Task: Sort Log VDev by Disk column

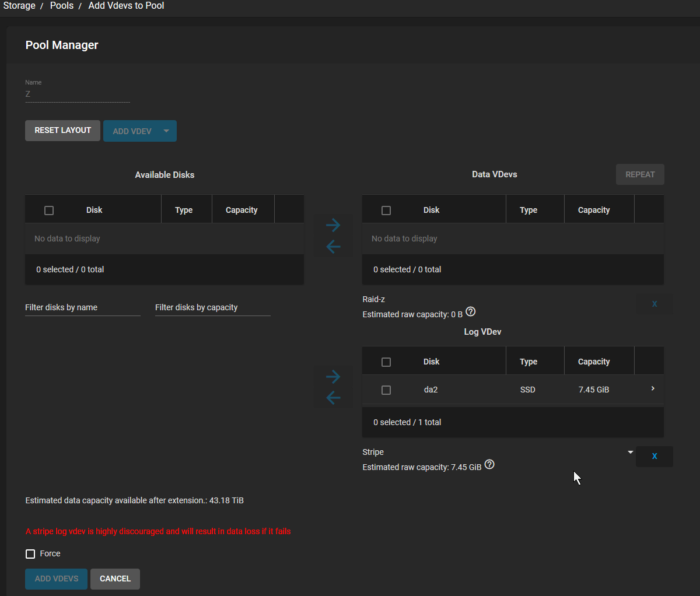Action: click(431, 362)
